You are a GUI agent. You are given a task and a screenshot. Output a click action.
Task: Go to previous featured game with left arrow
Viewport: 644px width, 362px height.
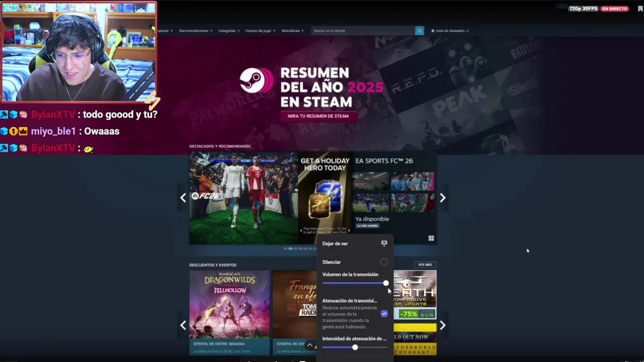(x=183, y=198)
